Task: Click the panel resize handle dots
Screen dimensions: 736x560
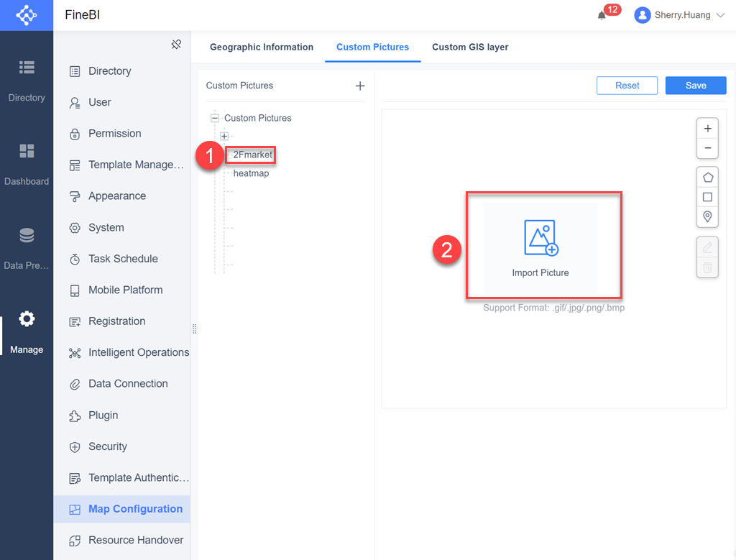Action: point(194,329)
